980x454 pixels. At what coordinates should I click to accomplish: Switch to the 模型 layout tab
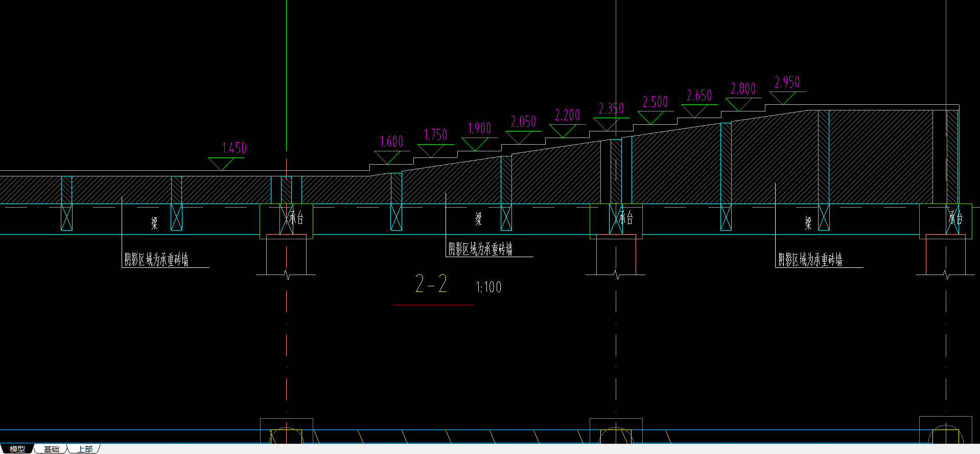click(17, 449)
